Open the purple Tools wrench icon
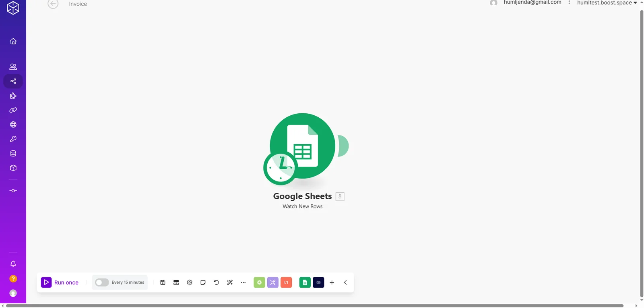The height and width of the screenshot is (308, 644). pyautogui.click(x=273, y=283)
